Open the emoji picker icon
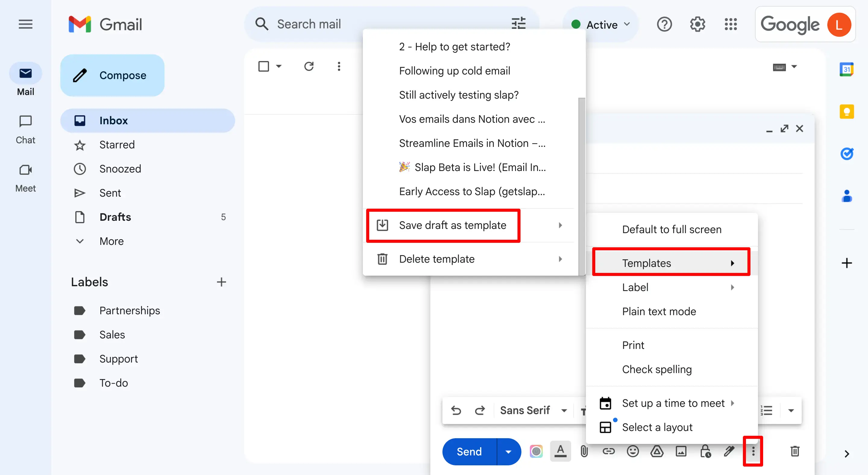 [x=633, y=451]
